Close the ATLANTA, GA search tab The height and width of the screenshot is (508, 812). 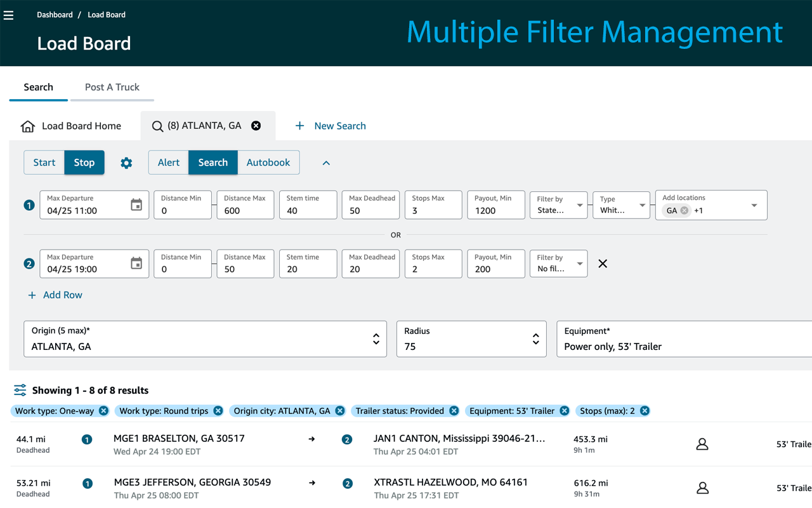256,126
